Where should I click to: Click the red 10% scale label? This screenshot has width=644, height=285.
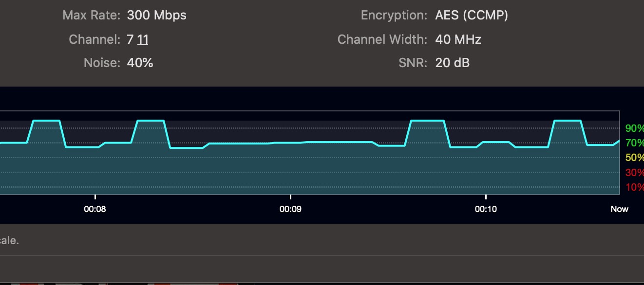634,187
